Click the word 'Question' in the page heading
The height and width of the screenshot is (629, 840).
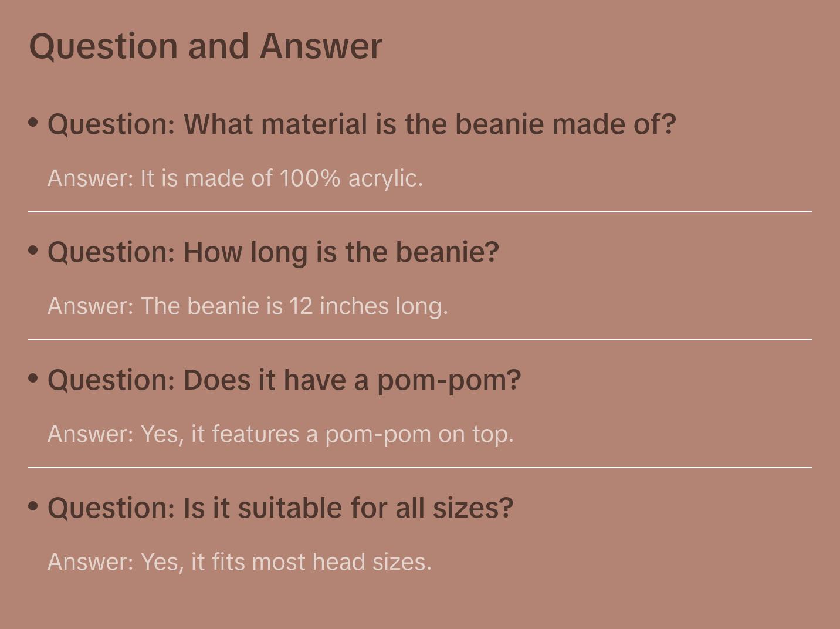point(103,46)
